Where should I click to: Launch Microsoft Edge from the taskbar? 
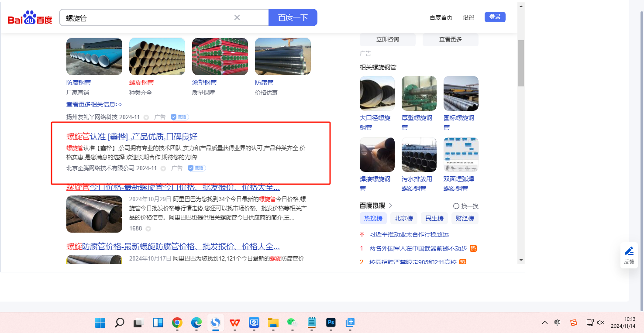coord(196,323)
